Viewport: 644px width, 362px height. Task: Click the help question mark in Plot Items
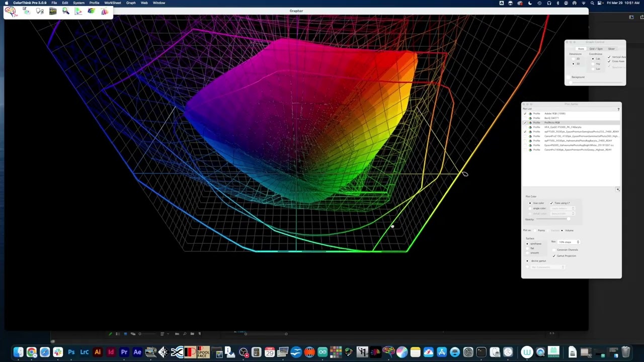coord(618,109)
